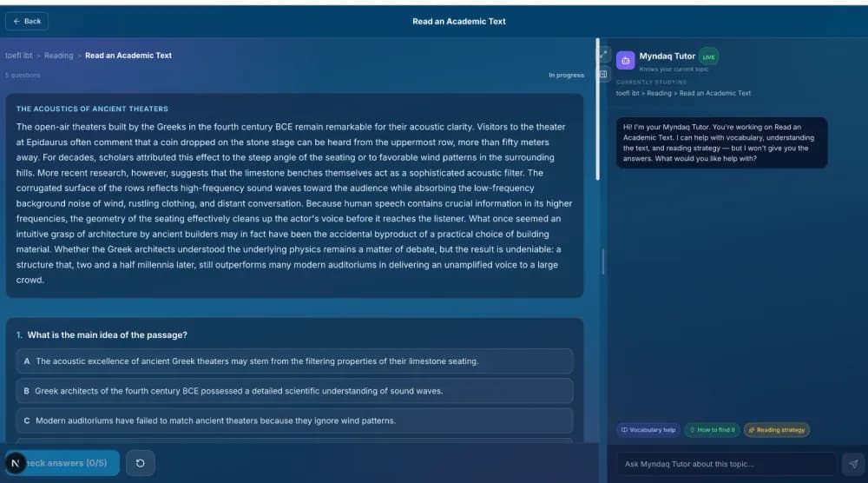Open the Reading breadcrumb link
868x483 pixels.
pos(59,56)
